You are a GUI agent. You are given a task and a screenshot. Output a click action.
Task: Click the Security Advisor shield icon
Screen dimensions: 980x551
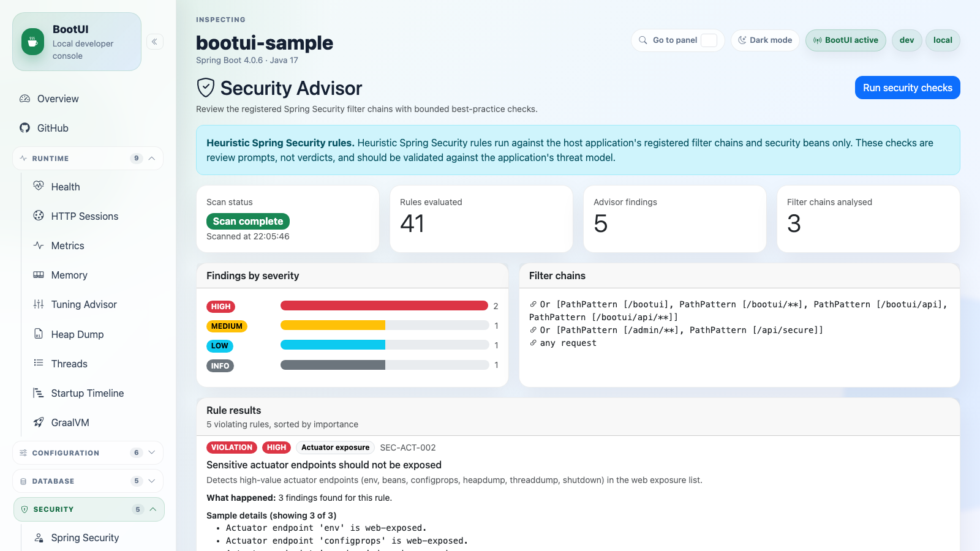pos(206,88)
